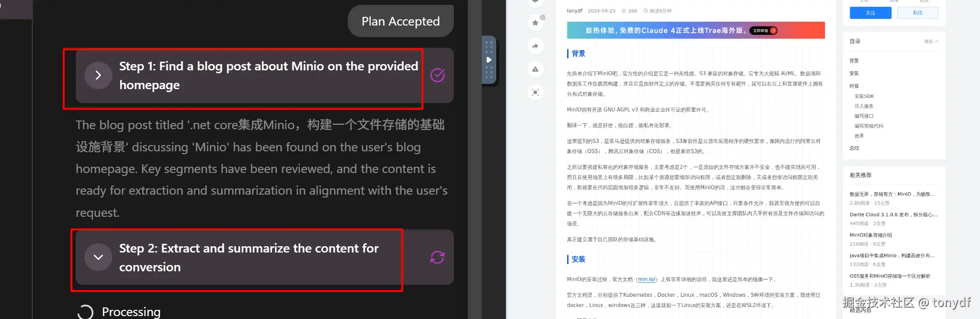Click Step 1 title text about Minio blog post
The width and height of the screenshot is (980, 319).
pyautogui.click(x=269, y=75)
